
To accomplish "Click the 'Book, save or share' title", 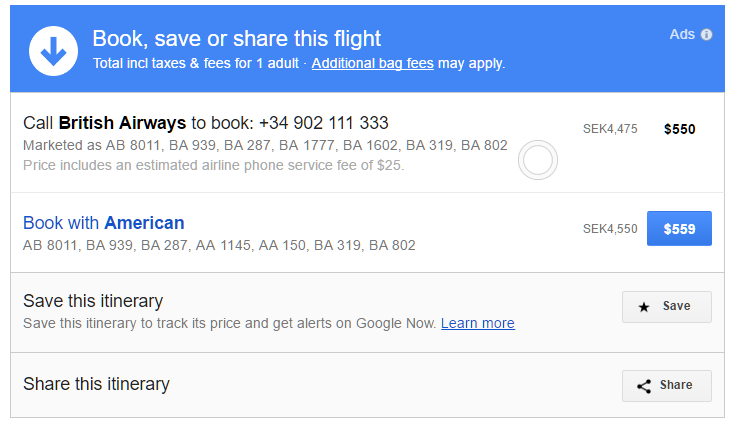I will tap(236, 39).
